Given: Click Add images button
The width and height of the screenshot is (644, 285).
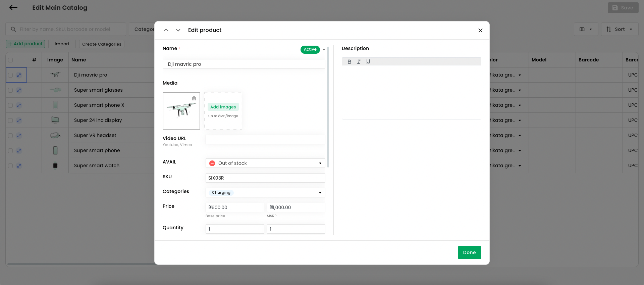Looking at the screenshot, I should [223, 107].
